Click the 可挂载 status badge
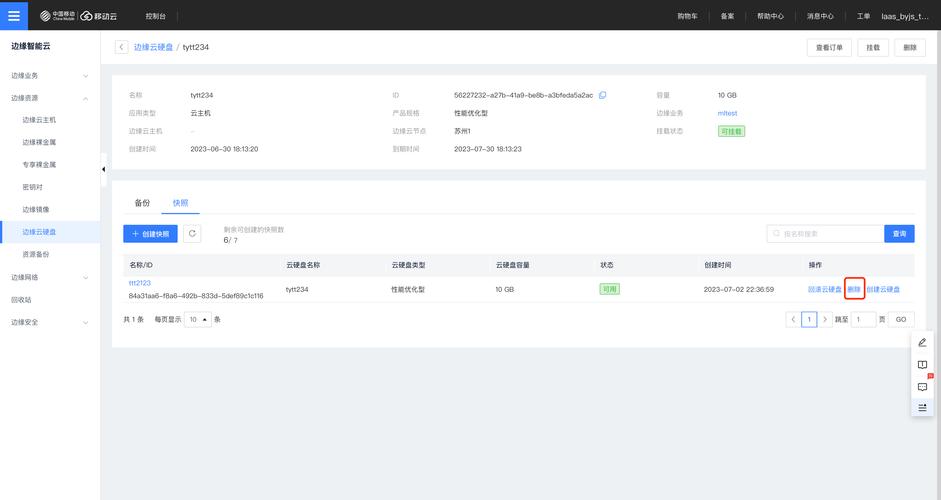Image resolution: width=941 pixels, height=500 pixels. point(732,131)
